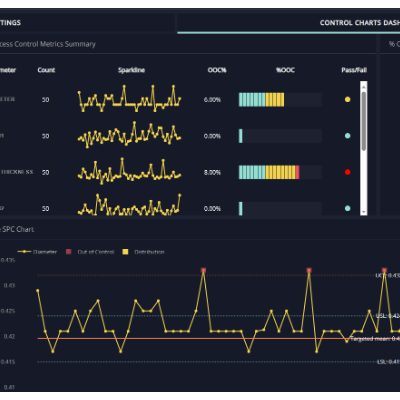Toggle the Out of Control legend entry
The width and height of the screenshot is (400, 400).
pos(90,252)
